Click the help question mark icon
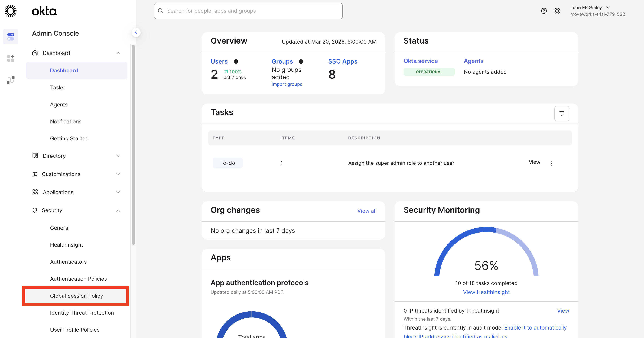 [544, 11]
